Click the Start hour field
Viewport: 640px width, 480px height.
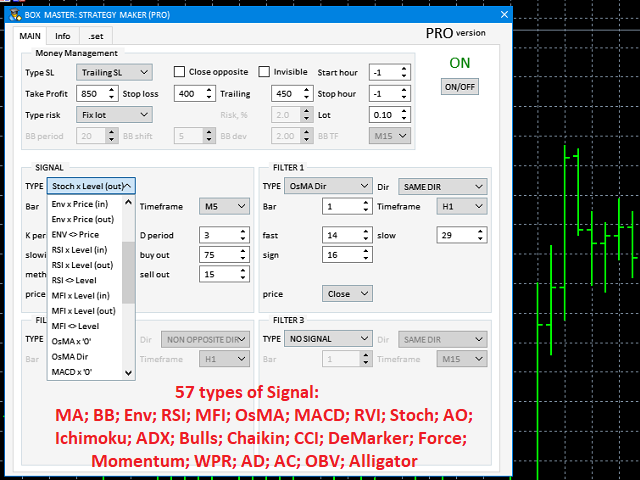(x=384, y=73)
